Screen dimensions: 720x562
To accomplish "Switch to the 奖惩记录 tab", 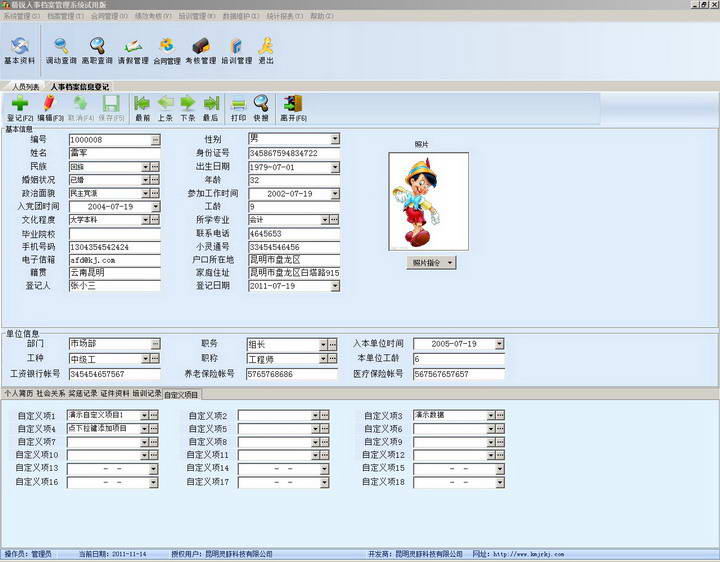I will tap(83, 393).
